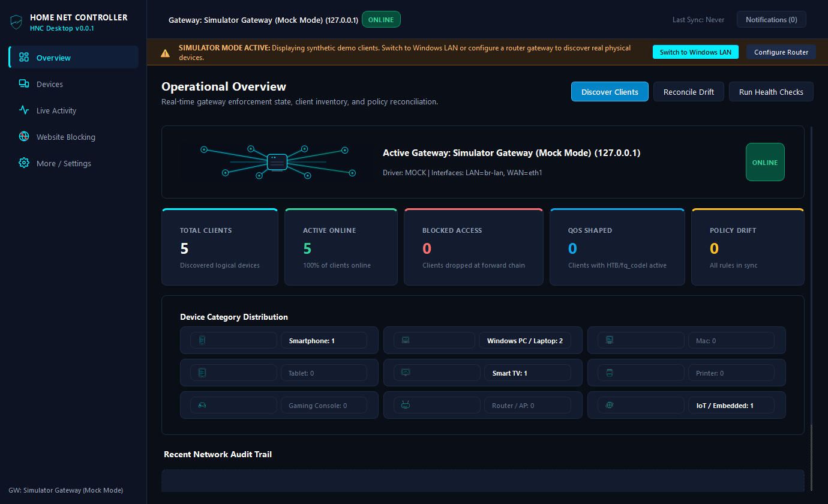Click the gateway network topology illustration

(278, 161)
